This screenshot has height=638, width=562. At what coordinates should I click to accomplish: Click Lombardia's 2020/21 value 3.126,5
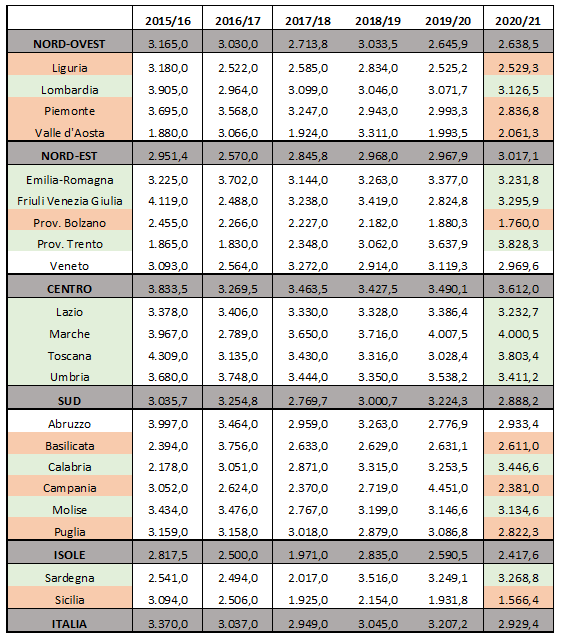[518, 90]
